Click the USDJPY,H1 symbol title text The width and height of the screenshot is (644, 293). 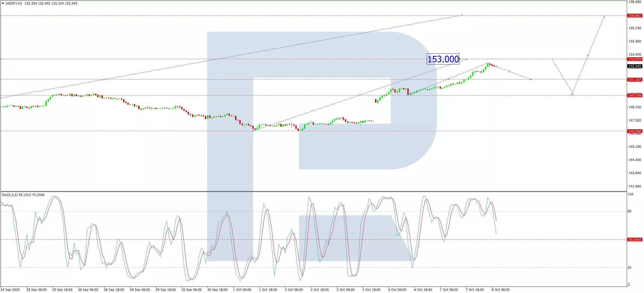pyautogui.click(x=14, y=3)
